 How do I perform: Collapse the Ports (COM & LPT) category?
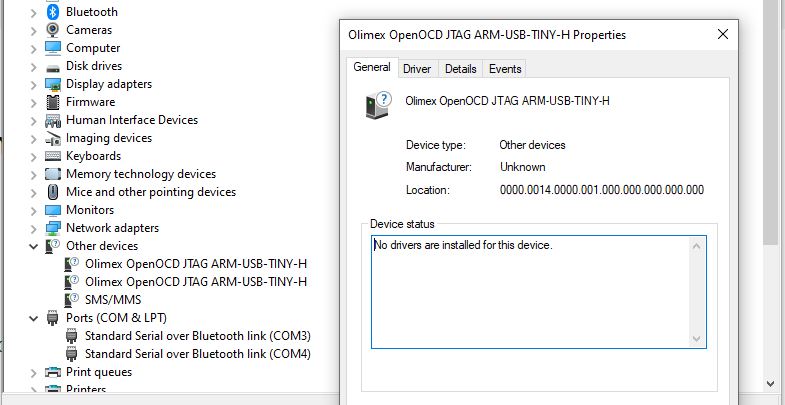pos(34,318)
